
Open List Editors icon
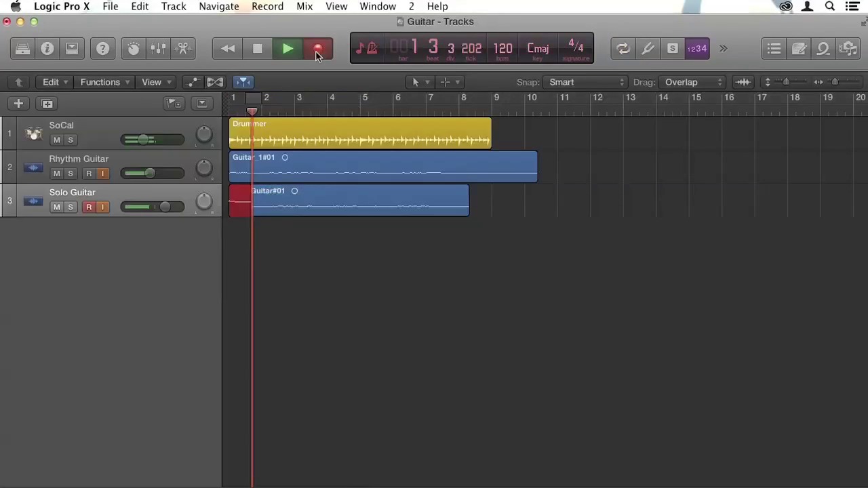(774, 48)
